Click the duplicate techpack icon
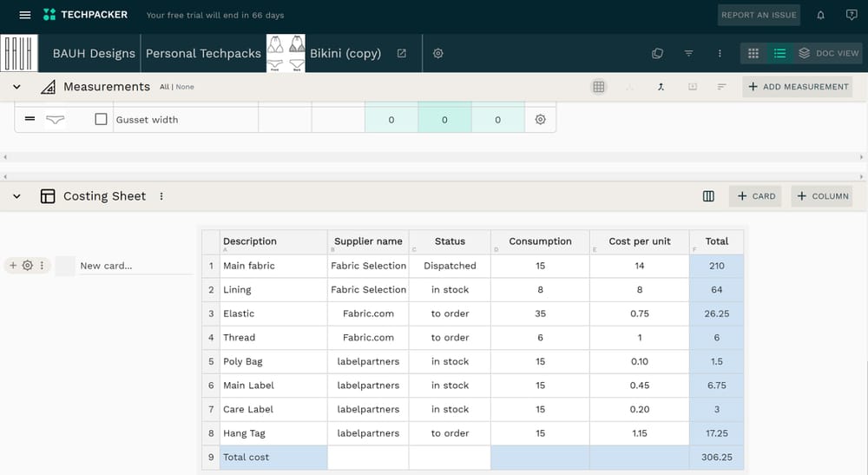Image resolution: width=868 pixels, height=475 pixels. (x=657, y=53)
